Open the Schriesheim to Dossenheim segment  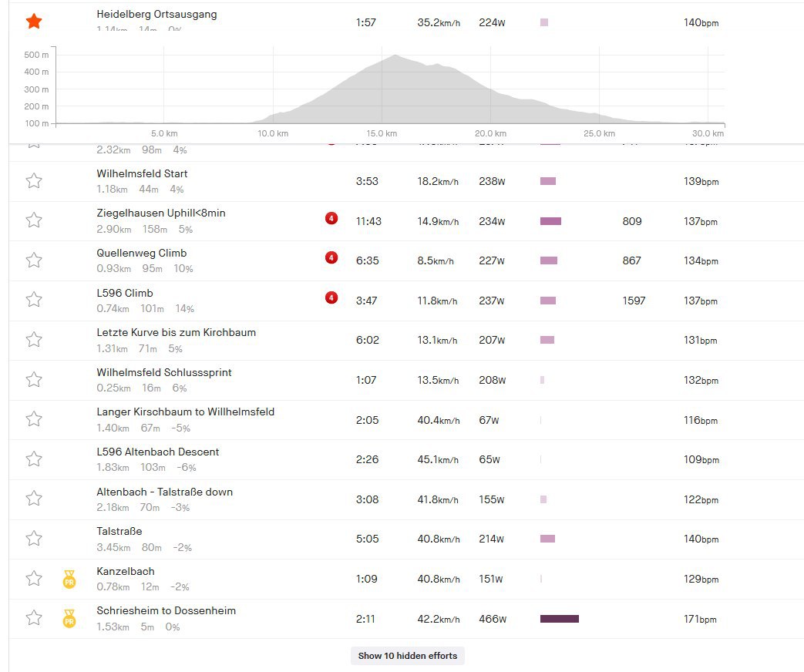[x=167, y=610]
